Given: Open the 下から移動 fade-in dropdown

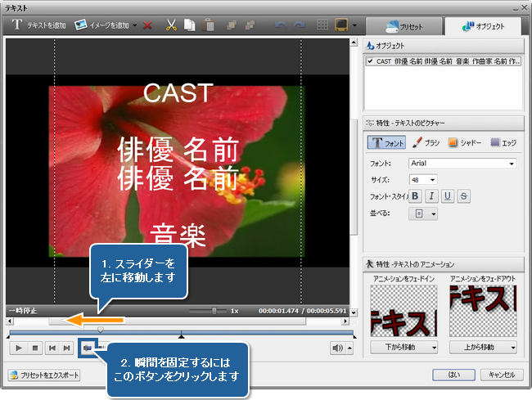Looking at the screenshot, I should click(404, 347).
